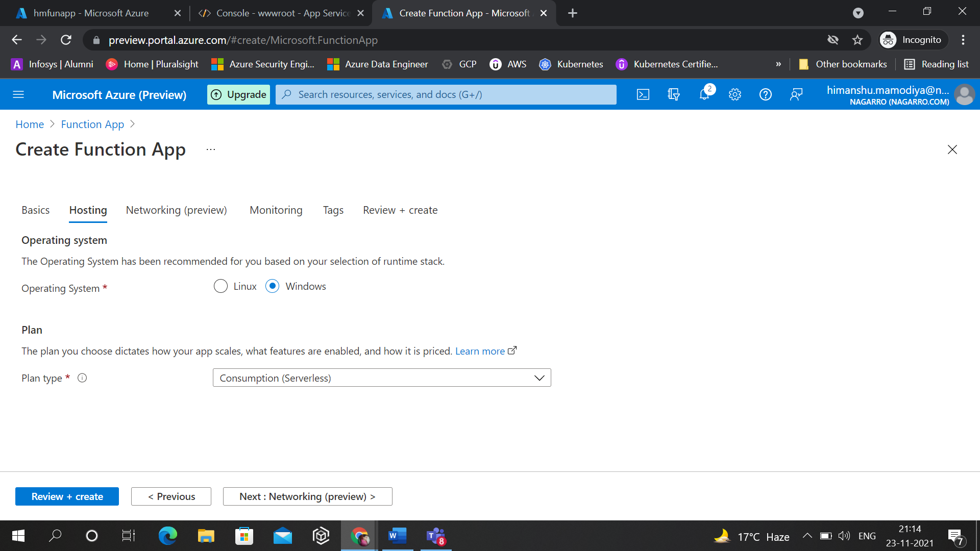Switch to the Networking (preview) tab
This screenshot has height=551, width=980.
coord(176,210)
